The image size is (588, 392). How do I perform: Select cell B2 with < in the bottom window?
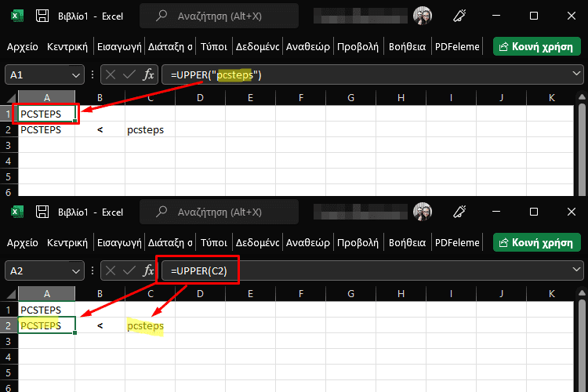(100, 325)
